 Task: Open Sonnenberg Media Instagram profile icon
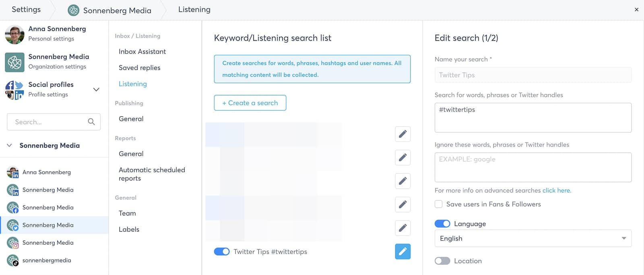(x=13, y=243)
